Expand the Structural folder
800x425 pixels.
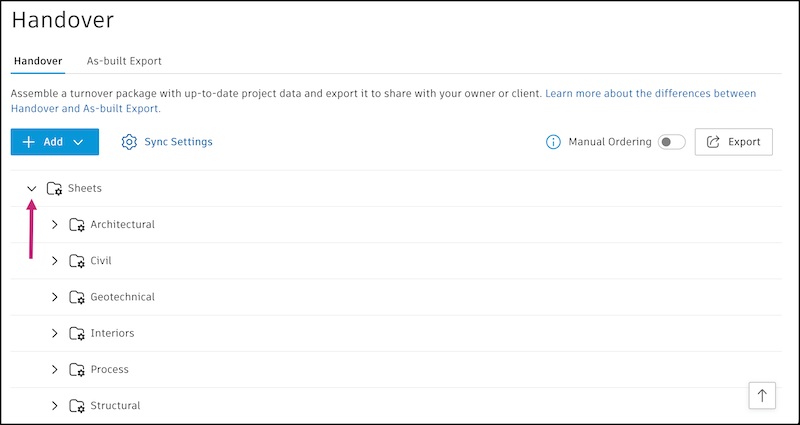pyautogui.click(x=55, y=406)
